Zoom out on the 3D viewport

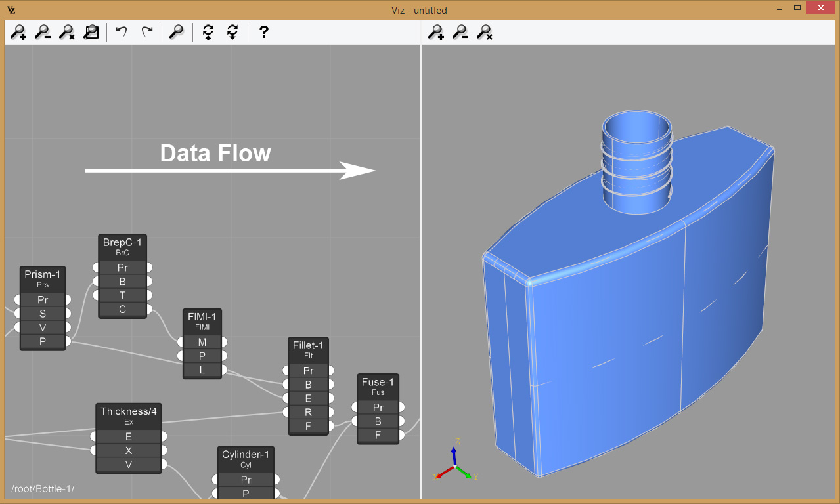click(x=460, y=32)
